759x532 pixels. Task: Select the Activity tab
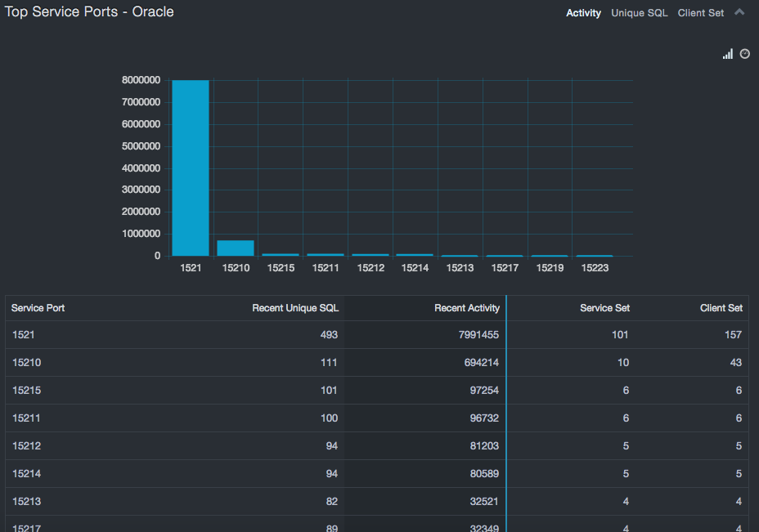click(x=583, y=13)
